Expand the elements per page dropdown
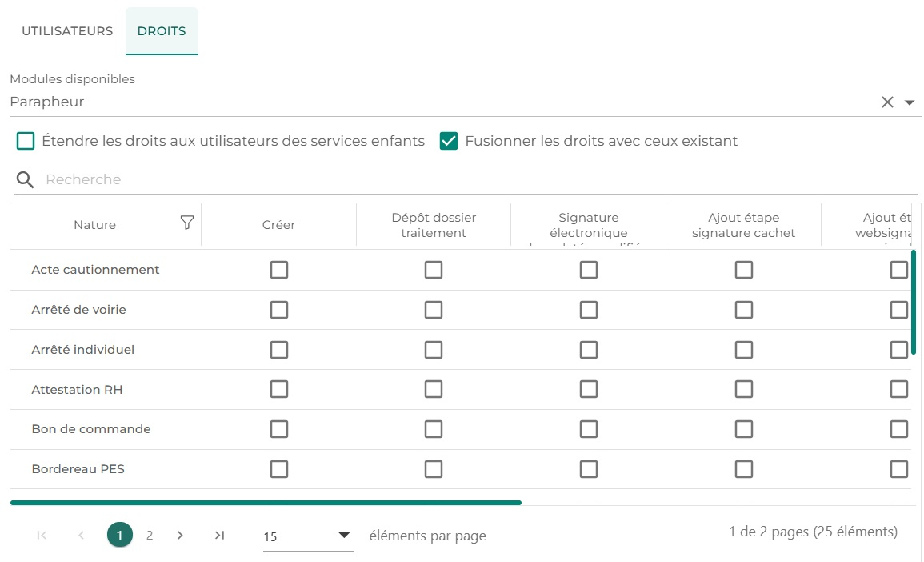 pyautogui.click(x=343, y=535)
